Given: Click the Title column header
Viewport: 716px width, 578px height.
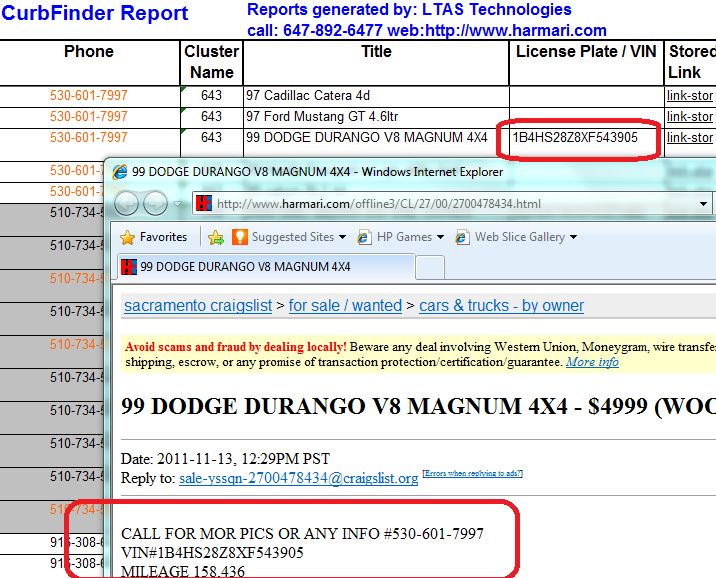Looking at the screenshot, I should point(376,63).
